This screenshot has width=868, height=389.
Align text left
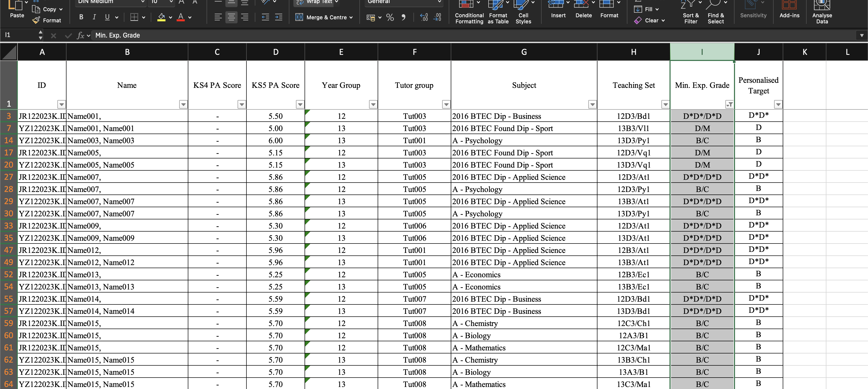218,17
